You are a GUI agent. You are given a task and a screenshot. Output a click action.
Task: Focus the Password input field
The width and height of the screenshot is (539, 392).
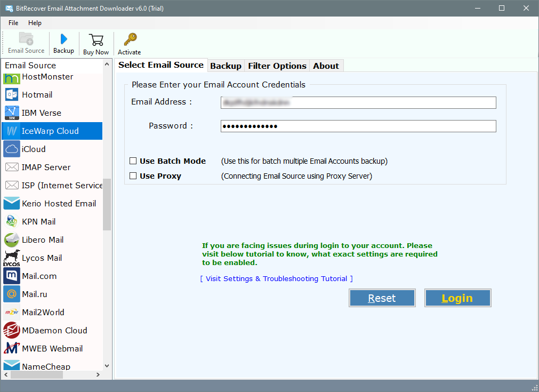[358, 126]
